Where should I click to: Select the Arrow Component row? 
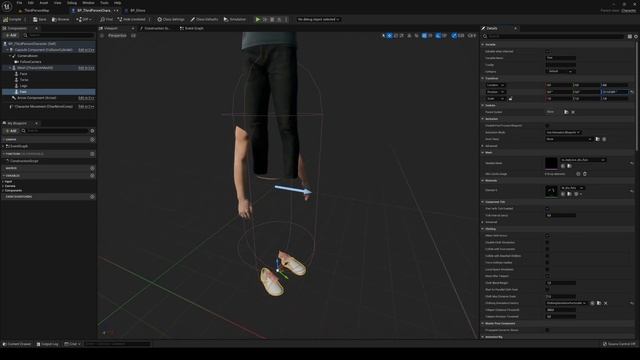click(x=49, y=98)
